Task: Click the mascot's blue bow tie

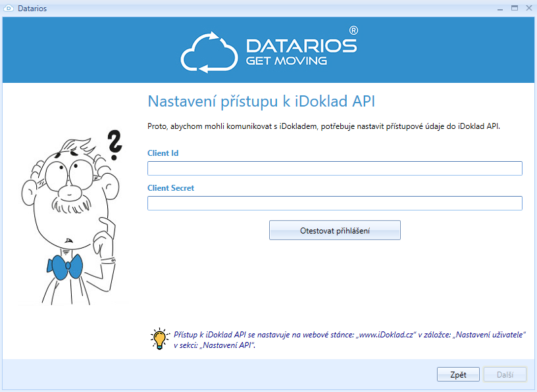Action: click(65, 266)
